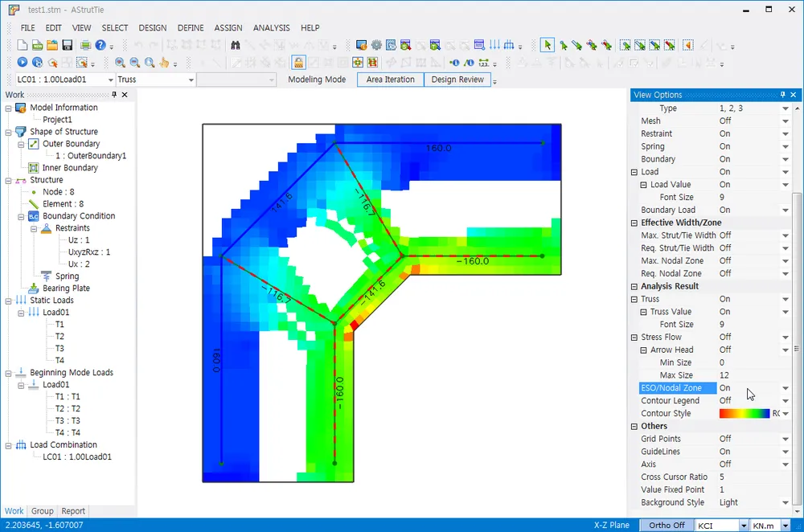
Task: Click the select element pointer icon
Action: pos(577,45)
